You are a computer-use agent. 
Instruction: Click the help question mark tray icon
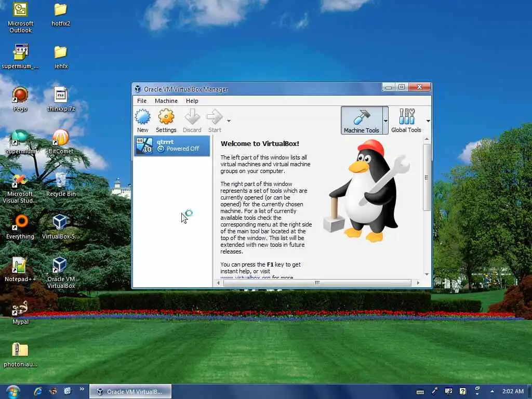click(462, 392)
